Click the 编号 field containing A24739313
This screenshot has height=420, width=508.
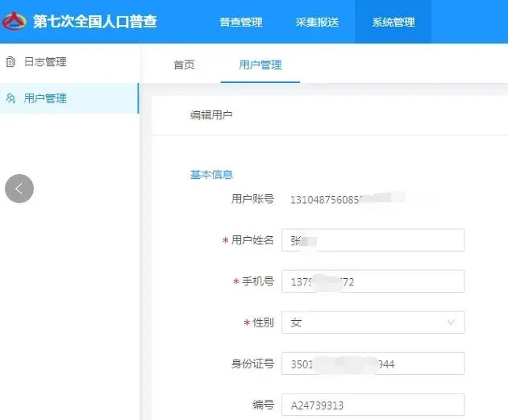click(x=373, y=405)
